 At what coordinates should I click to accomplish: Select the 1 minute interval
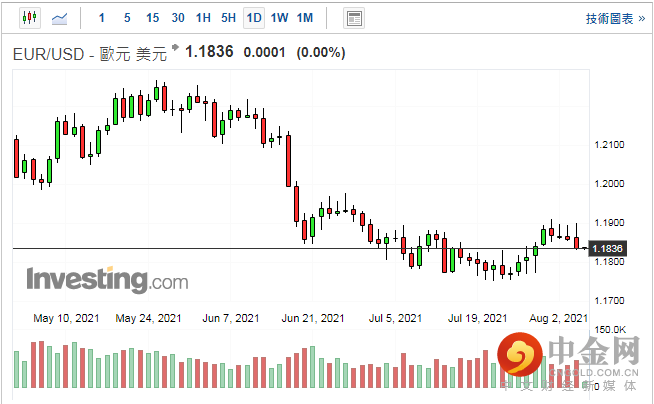pyautogui.click(x=101, y=18)
